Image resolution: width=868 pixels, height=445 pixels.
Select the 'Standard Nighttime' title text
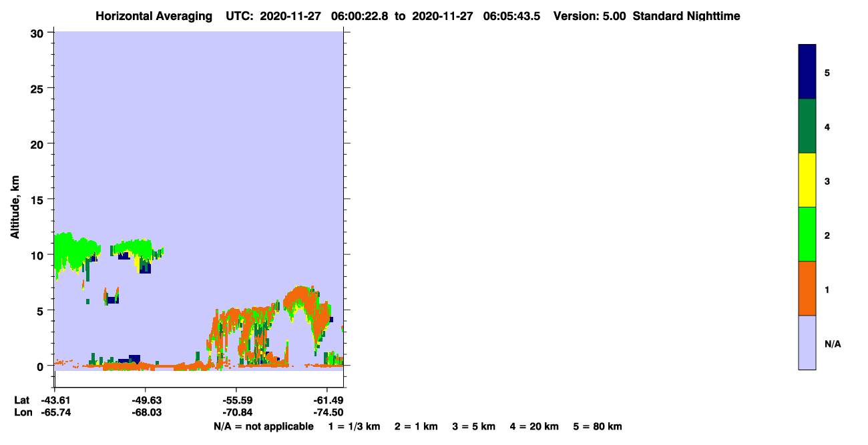point(686,16)
